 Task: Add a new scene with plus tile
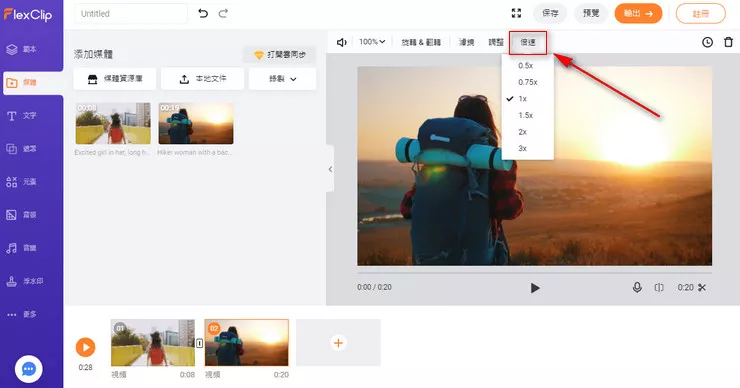(x=338, y=343)
